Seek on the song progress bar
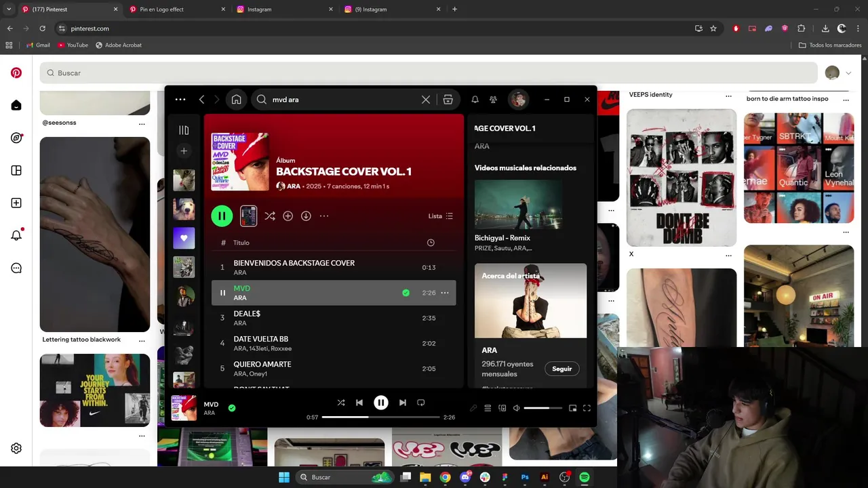This screenshot has width=868, height=488. tap(380, 418)
